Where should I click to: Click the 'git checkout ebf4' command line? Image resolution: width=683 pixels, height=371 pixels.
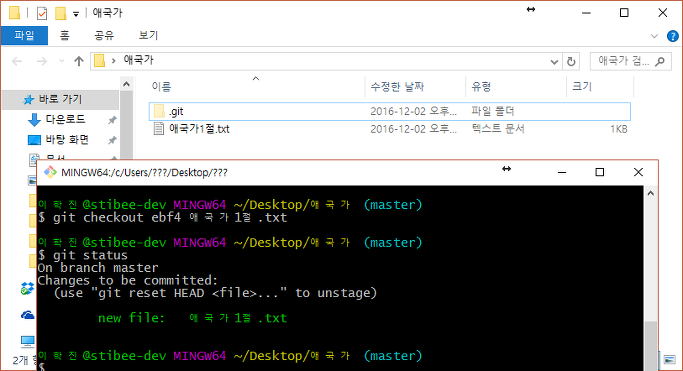pyautogui.click(x=162, y=217)
